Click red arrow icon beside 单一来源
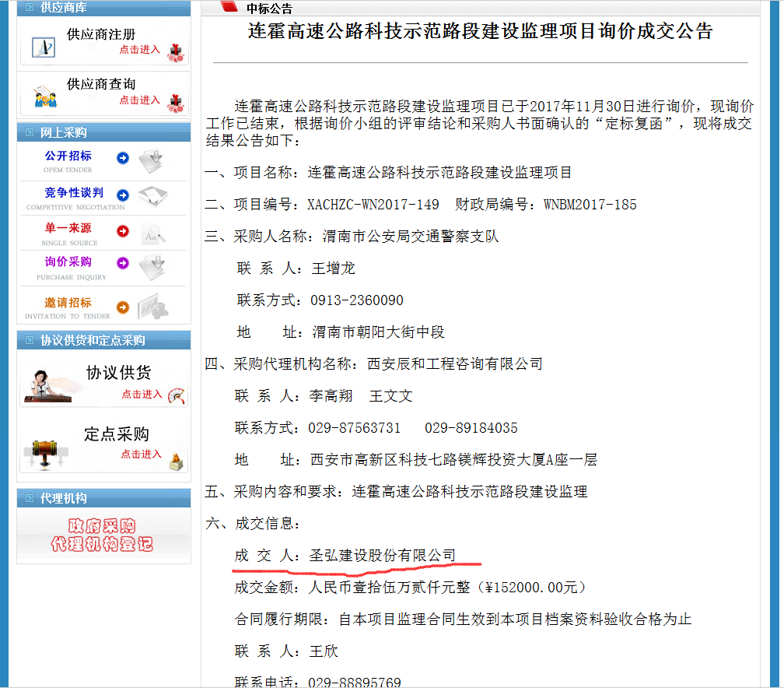 tap(122, 230)
